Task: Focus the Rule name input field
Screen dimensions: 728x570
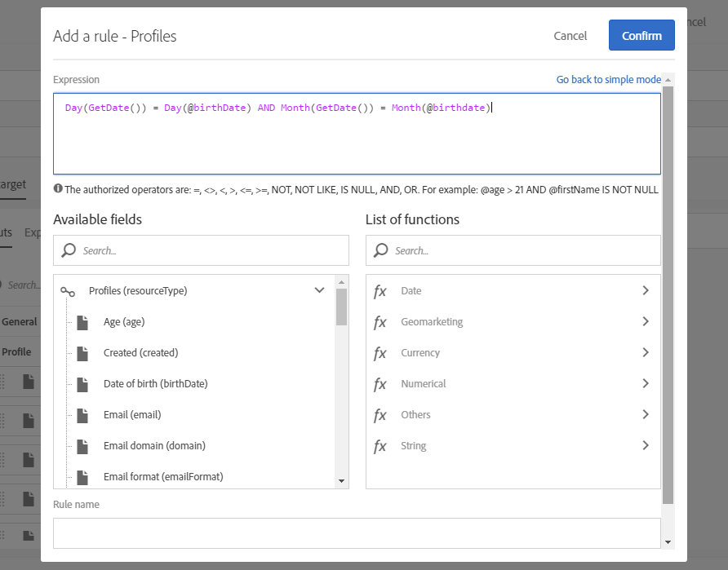Action: click(357, 533)
